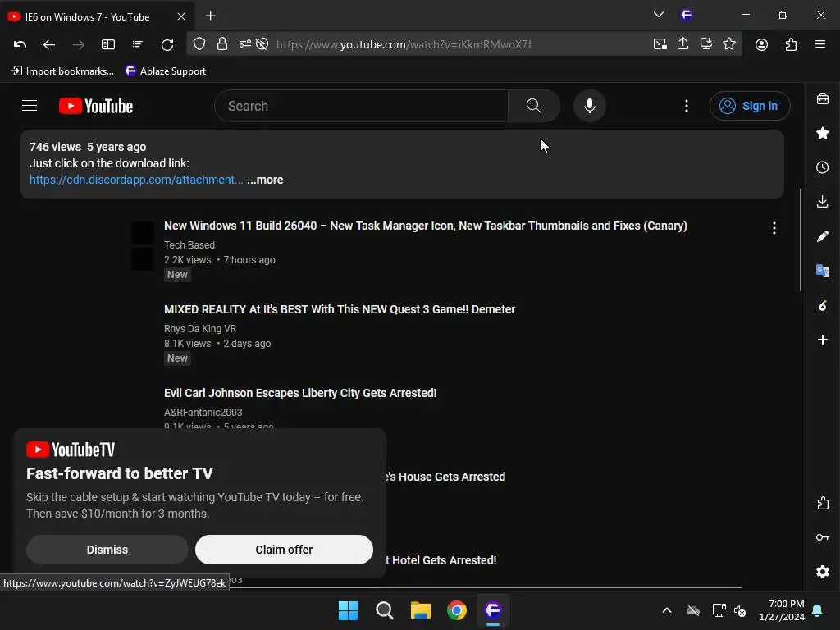The width and height of the screenshot is (840, 630).
Task: Show hidden system tray icons chevron
Action: [x=667, y=610]
